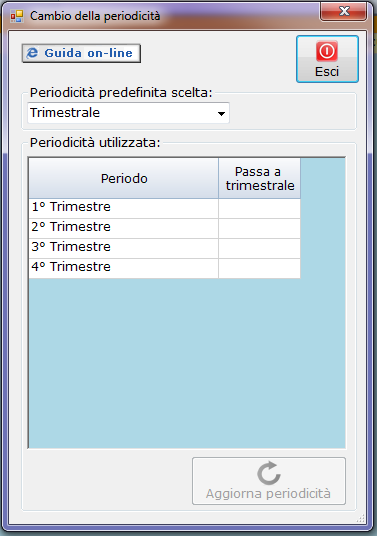This screenshot has height=536, width=377.
Task: Open the Guida on-line help link
Action: pyautogui.click(x=81, y=53)
